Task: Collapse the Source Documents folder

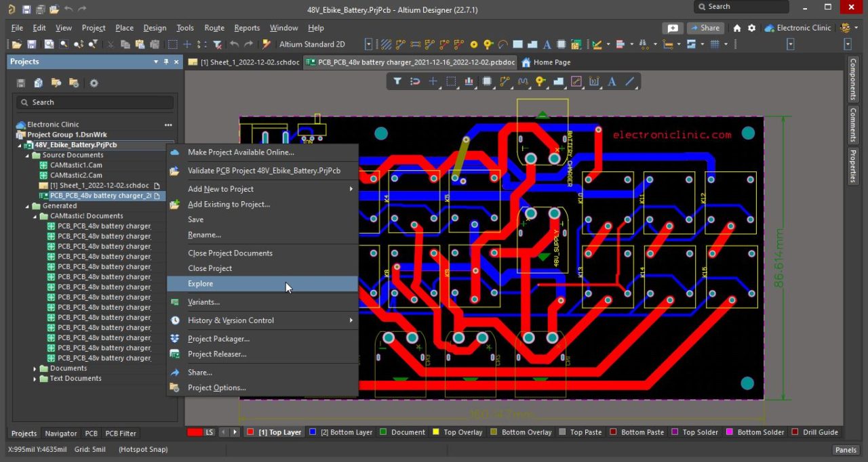Action: 28,155
